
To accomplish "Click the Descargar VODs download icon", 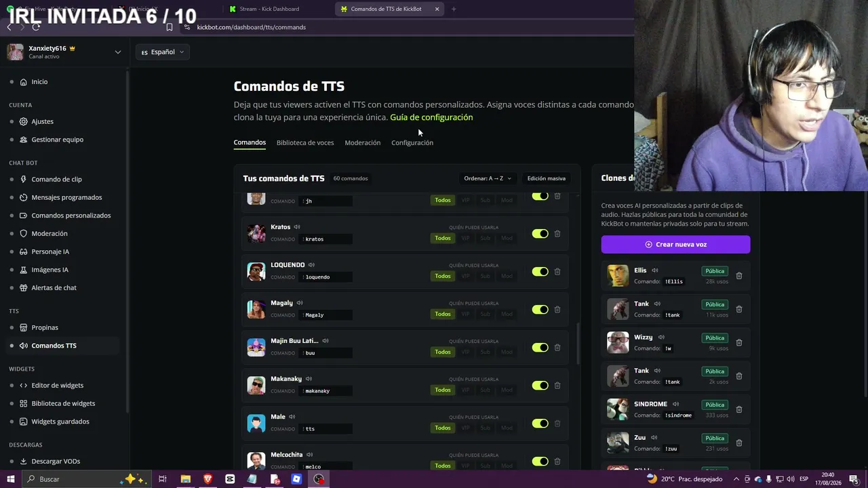I will (23, 462).
